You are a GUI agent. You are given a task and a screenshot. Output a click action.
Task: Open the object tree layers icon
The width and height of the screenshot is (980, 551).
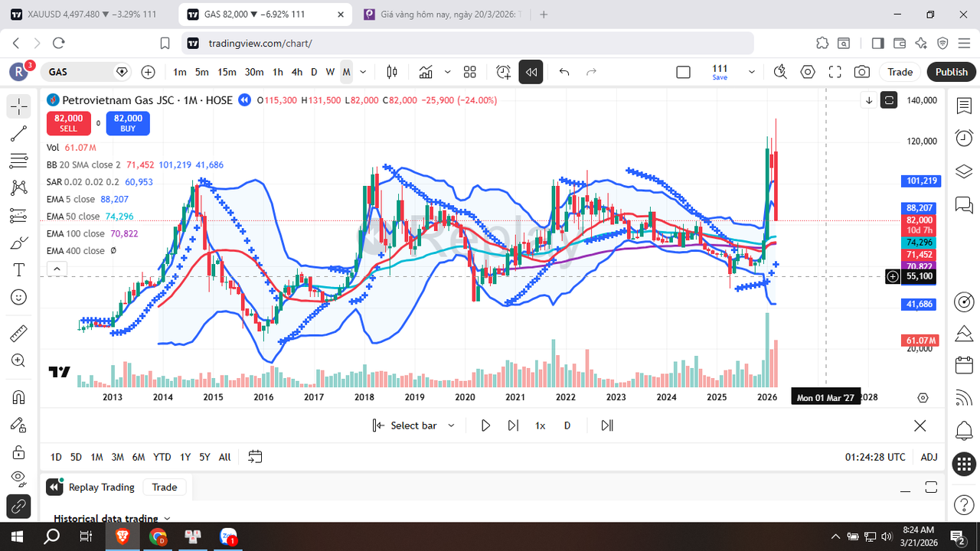[x=964, y=171]
